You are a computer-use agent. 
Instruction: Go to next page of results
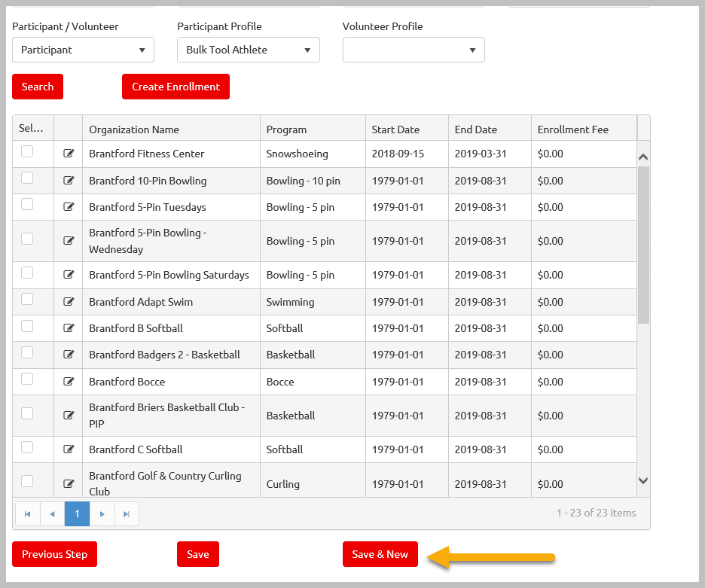[x=102, y=513]
